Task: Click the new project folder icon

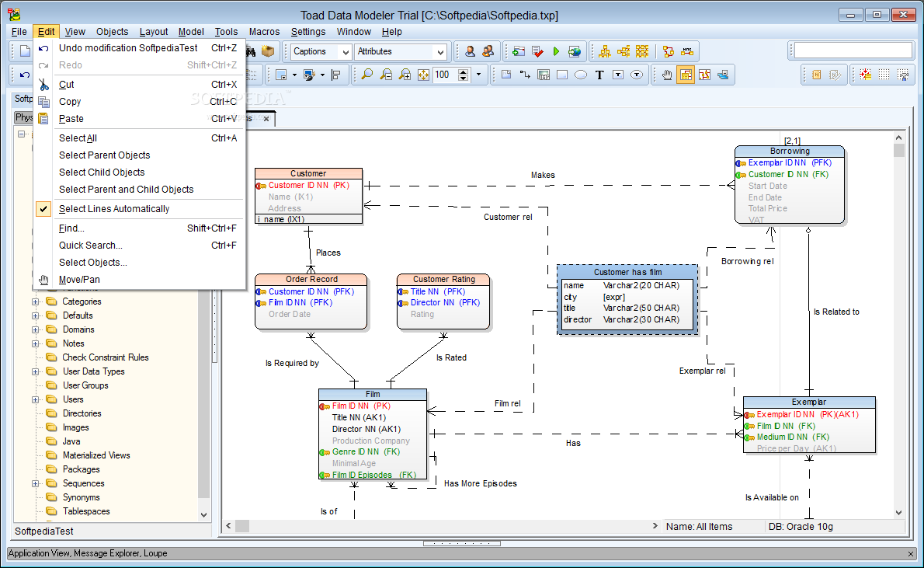Action: click(519, 51)
